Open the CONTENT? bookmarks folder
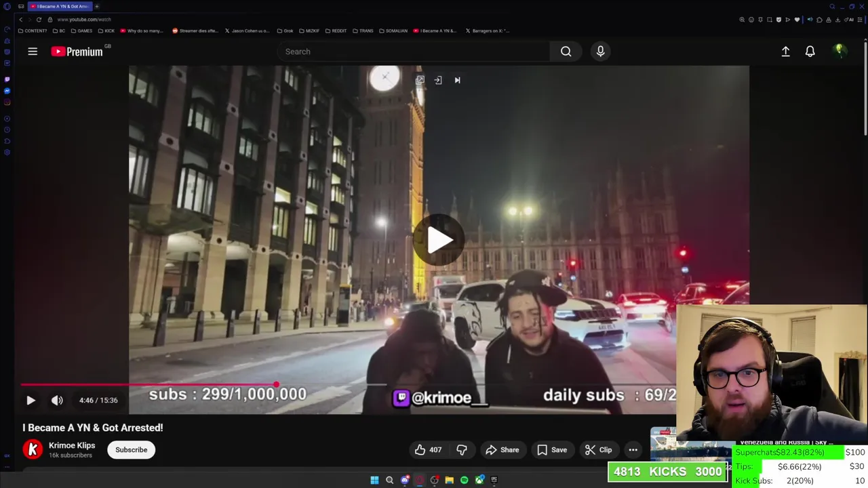This screenshot has width=868, height=488. (x=33, y=30)
